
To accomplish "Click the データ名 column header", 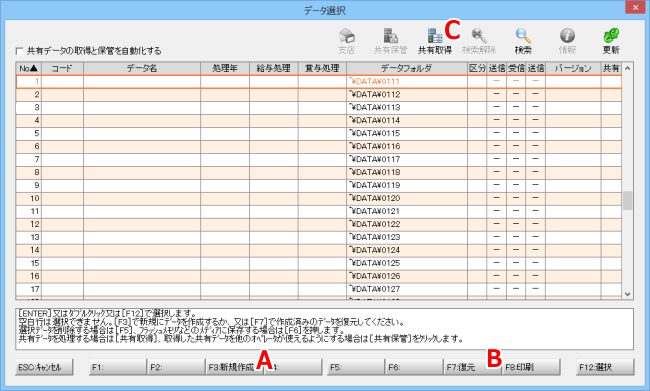I will pyautogui.click(x=142, y=68).
